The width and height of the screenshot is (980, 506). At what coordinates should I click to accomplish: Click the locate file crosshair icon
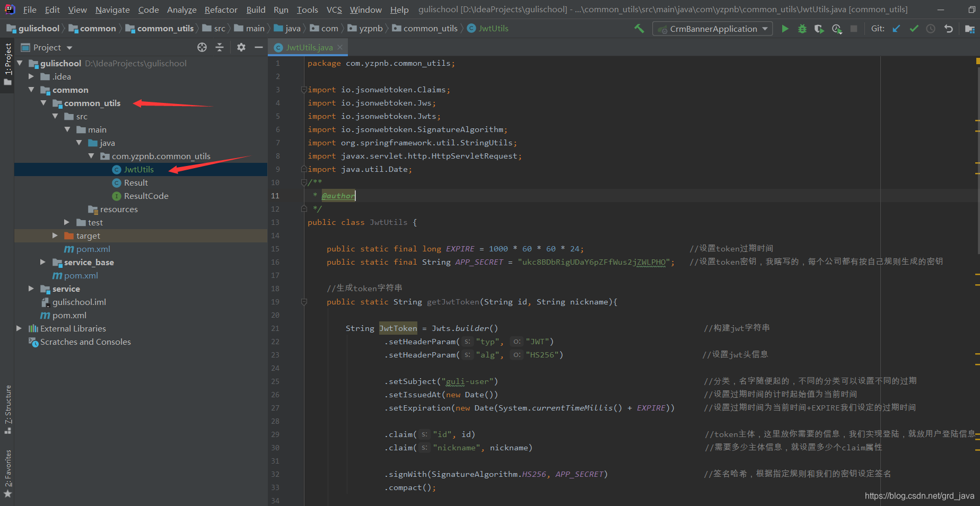202,47
